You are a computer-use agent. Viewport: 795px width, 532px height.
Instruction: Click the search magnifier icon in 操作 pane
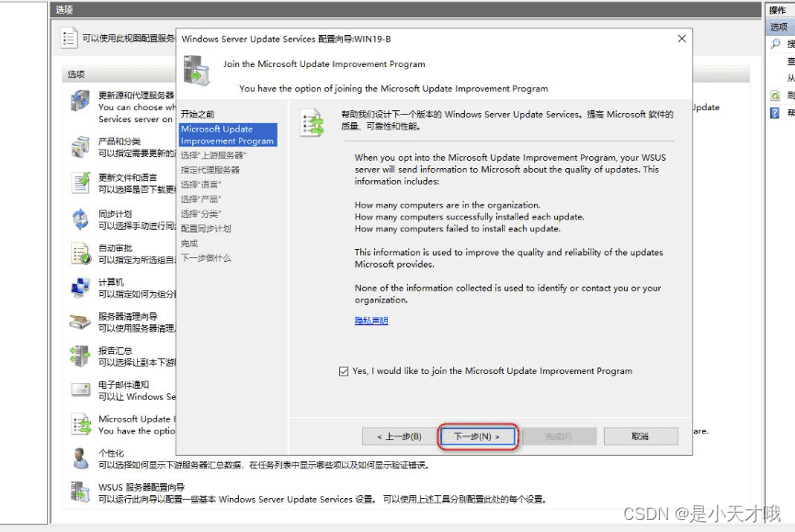click(775, 43)
